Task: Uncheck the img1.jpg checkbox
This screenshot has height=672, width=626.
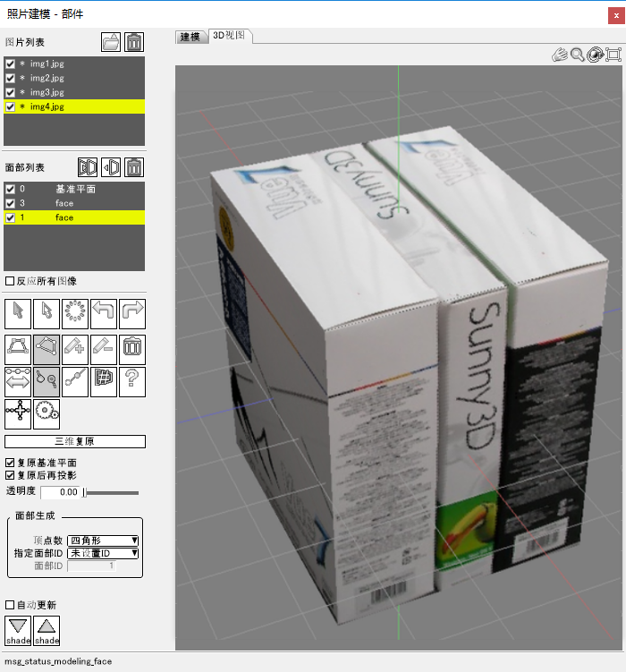Action: [10, 64]
